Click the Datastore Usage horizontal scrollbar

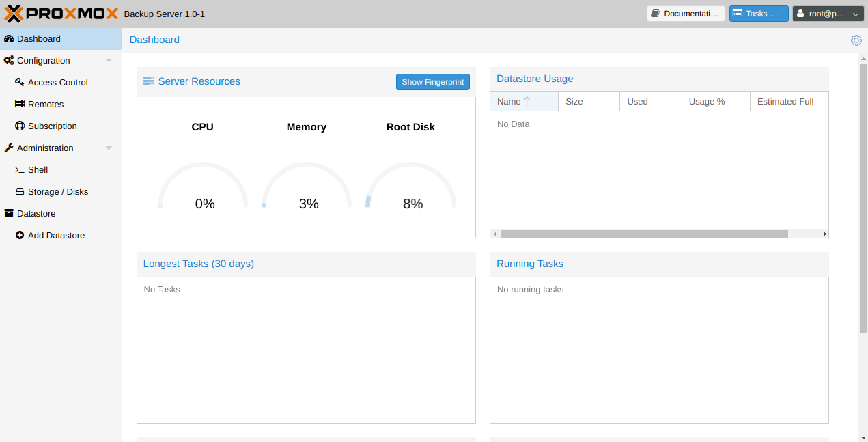pyautogui.click(x=644, y=234)
